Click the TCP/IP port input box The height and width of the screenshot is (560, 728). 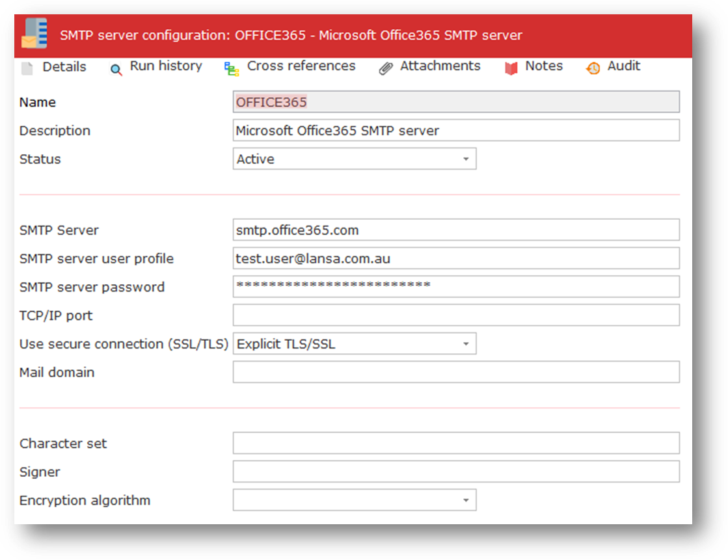pyautogui.click(x=455, y=315)
